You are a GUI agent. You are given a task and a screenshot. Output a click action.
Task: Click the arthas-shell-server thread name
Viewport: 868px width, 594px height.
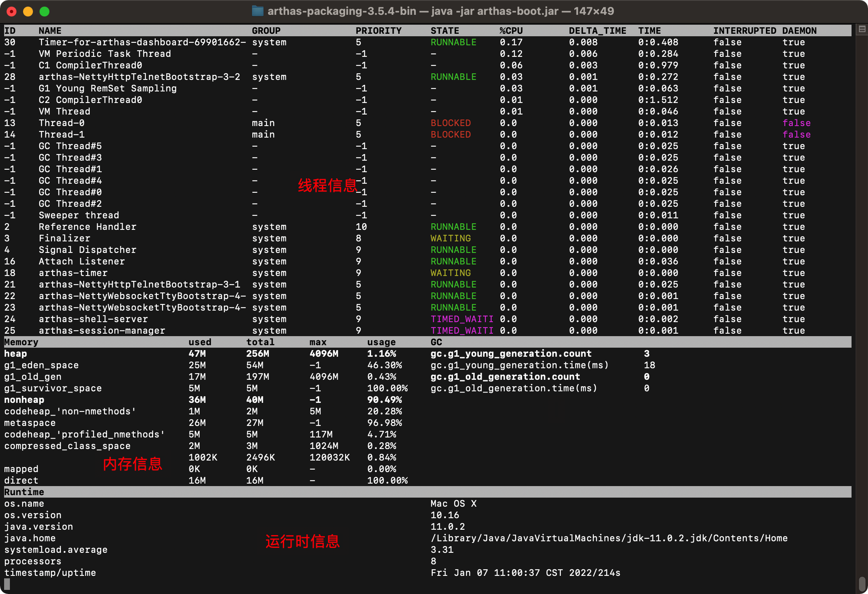[x=93, y=319]
